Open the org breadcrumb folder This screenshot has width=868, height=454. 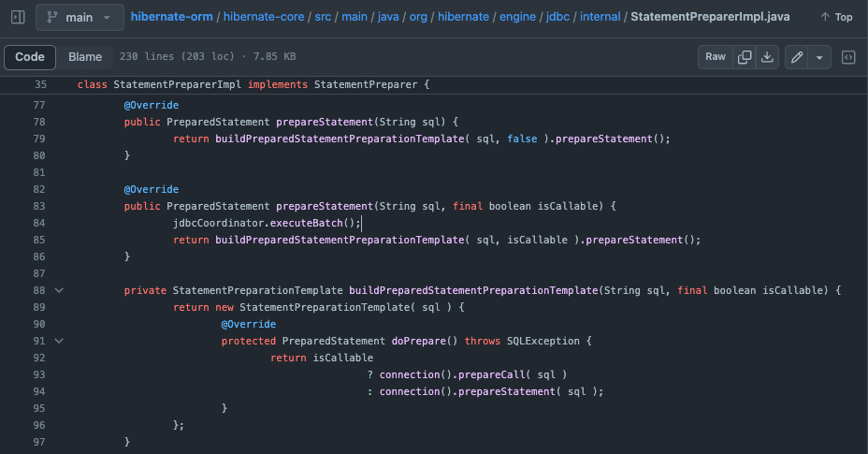coord(418,17)
